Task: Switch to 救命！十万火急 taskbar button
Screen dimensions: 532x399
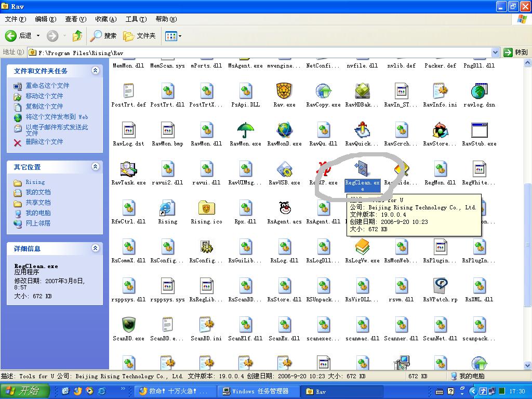Action: click(x=176, y=391)
